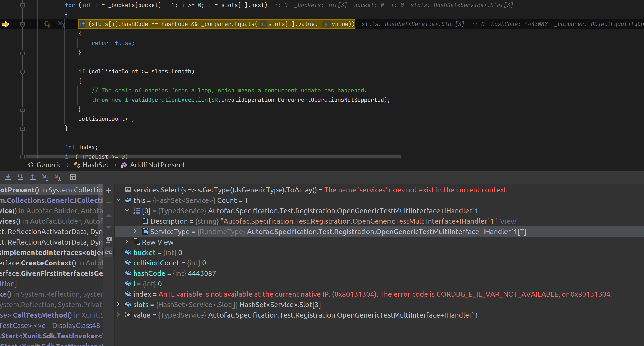Image resolution: width=644 pixels, height=346 pixels.
Task: Click the Step Out up-arrow icon
Action: (x=33, y=177)
